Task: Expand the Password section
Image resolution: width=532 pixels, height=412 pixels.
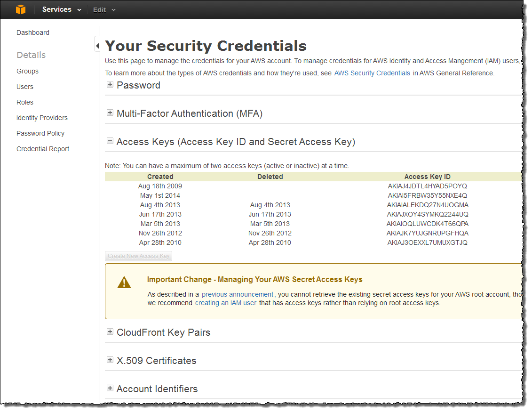Action: [110, 85]
